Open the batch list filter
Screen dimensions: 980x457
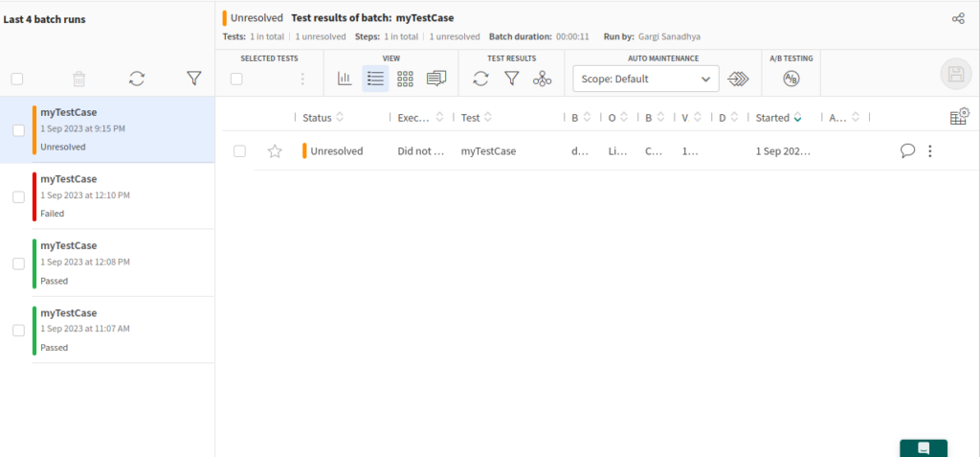pyautogui.click(x=194, y=80)
